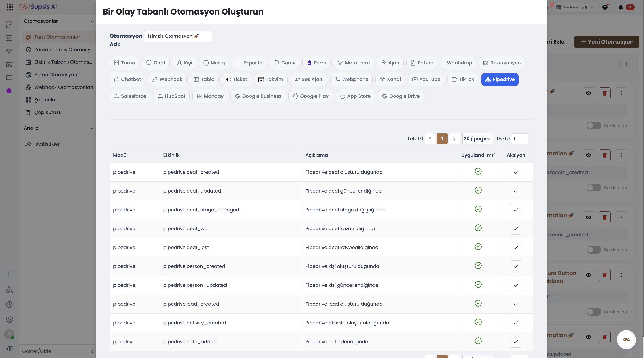
Task: Apply the pipedrive.deal_created action checkmark
Action: click(516, 172)
